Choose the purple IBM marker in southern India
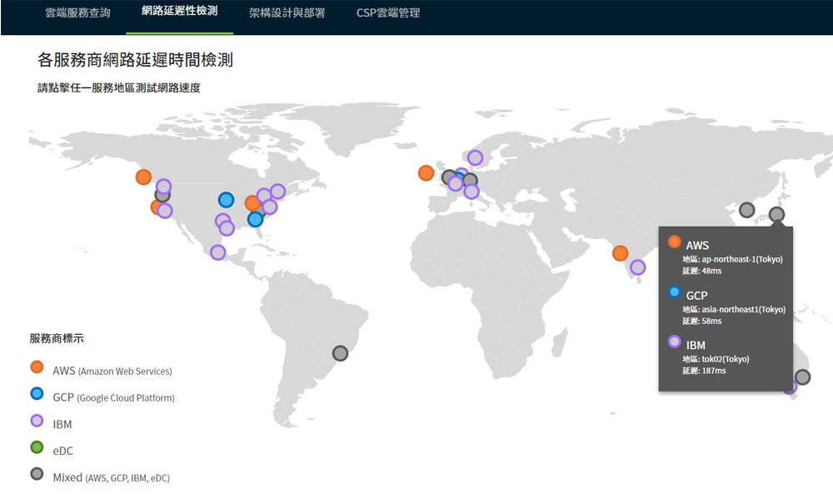 coord(637,267)
